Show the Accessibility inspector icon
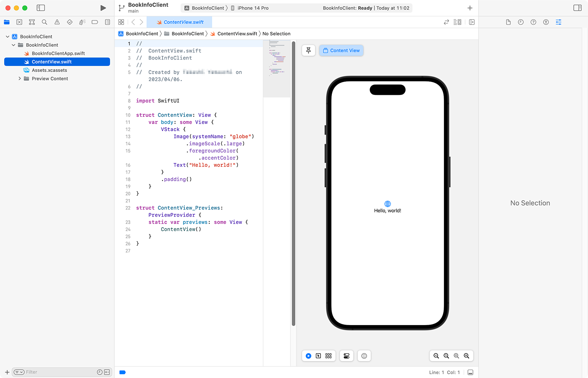The width and height of the screenshot is (588, 378). point(546,22)
